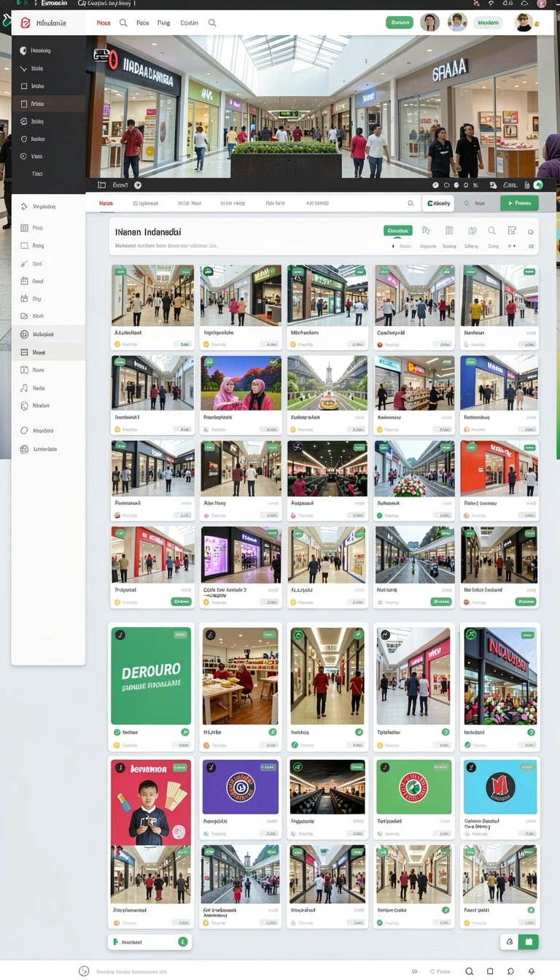Open the garden tower thumbnail in the second row
The image size is (560, 980).
pyautogui.click(x=327, y=383)
